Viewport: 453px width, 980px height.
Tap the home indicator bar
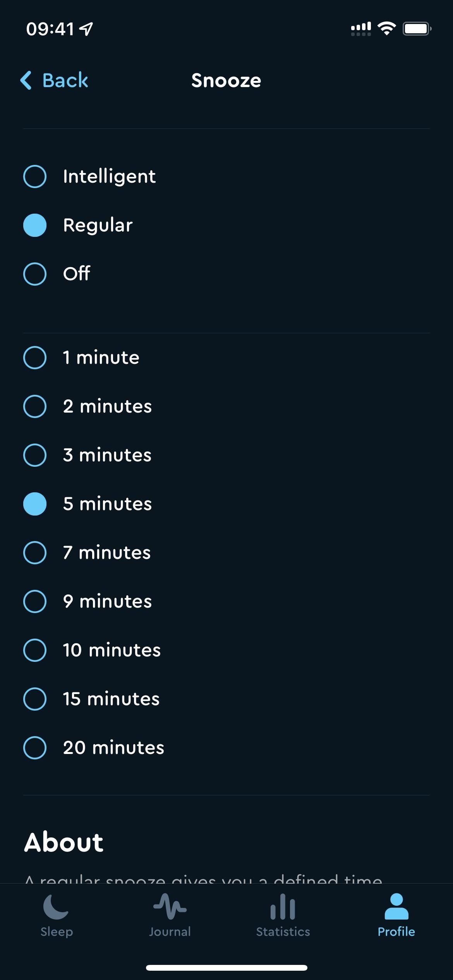226,968
